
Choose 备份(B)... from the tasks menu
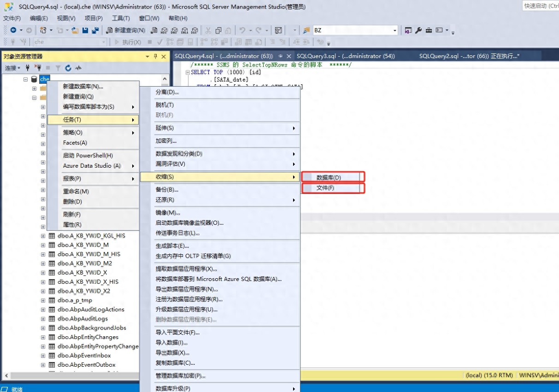pos(167,189)
